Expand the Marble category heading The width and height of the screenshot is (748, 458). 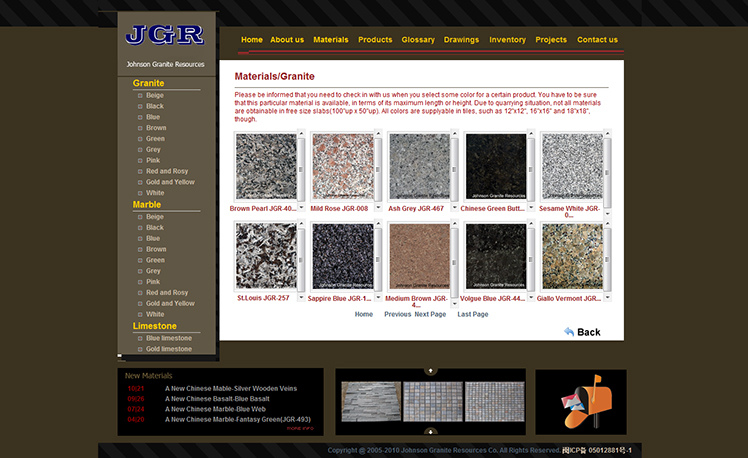[147, 204]
